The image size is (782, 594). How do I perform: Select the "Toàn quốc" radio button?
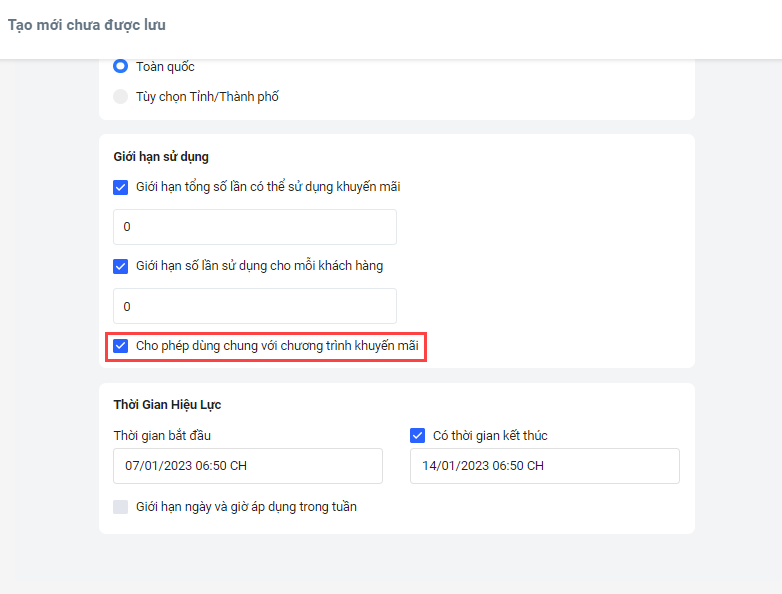coord(121,67)
